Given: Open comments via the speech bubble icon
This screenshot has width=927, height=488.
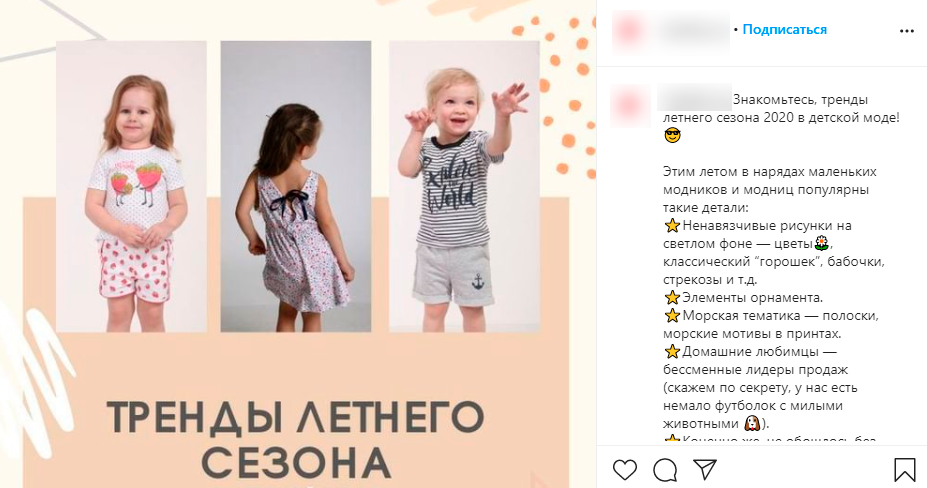Looking at the screenshot, I should [665, 470].
